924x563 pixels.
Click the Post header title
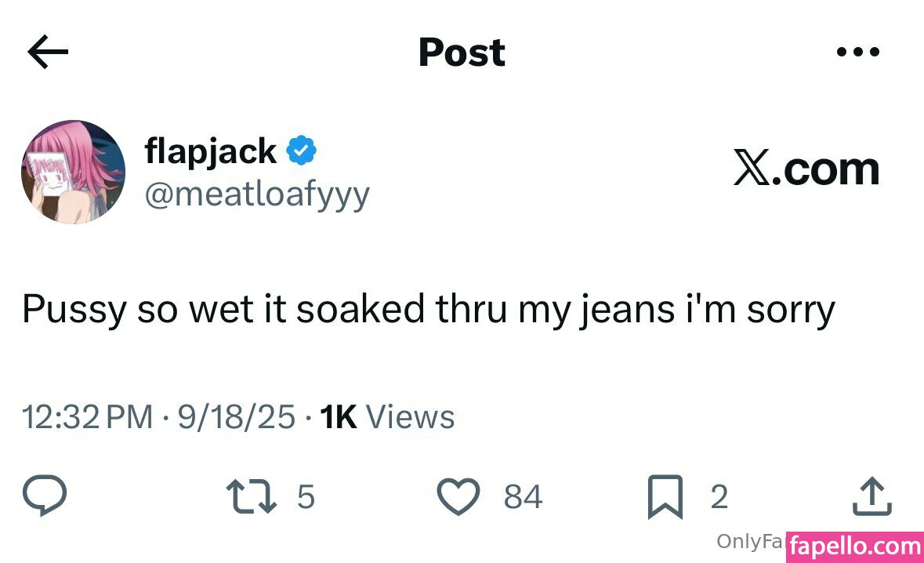462,53
